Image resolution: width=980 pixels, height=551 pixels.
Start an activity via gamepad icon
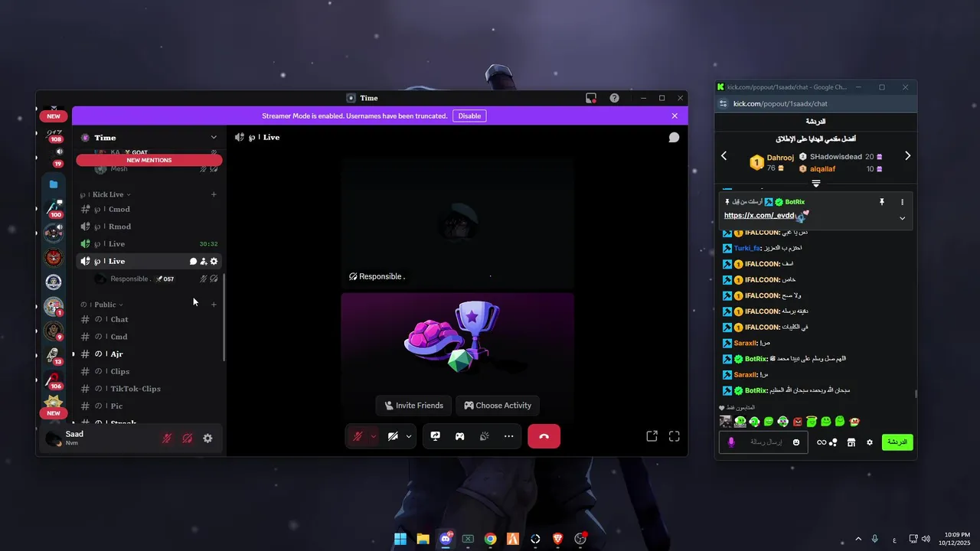point(460,436)
